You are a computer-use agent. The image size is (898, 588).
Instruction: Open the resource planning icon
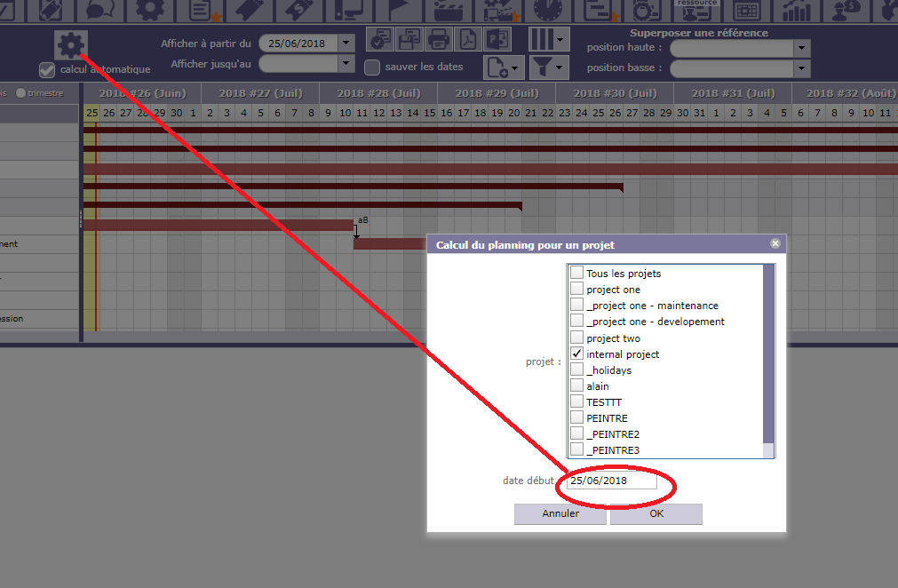tap(696, 10)
